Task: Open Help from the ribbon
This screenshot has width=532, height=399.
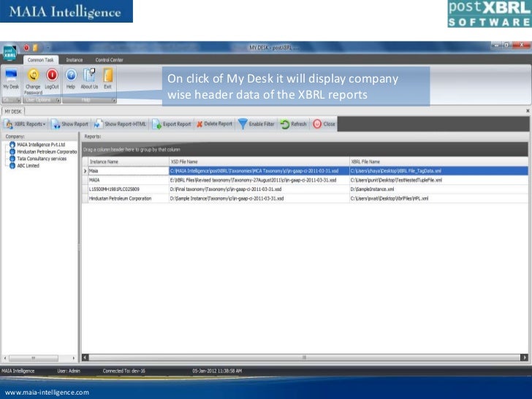Action: tap(71, 79)
